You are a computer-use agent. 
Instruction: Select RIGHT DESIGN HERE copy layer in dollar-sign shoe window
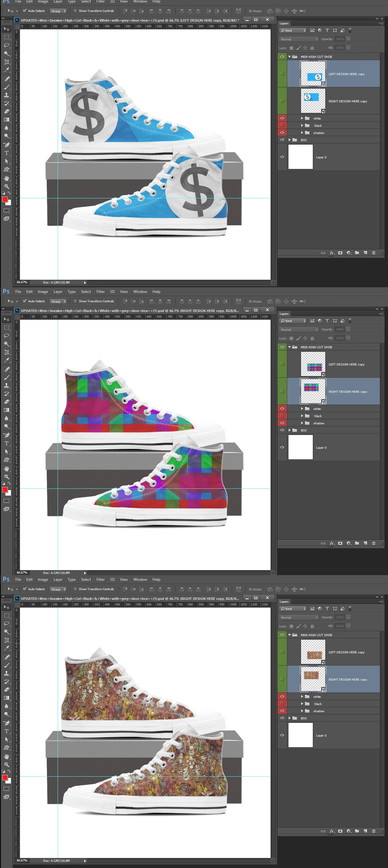pyautogui.click(x=334, y=101)
